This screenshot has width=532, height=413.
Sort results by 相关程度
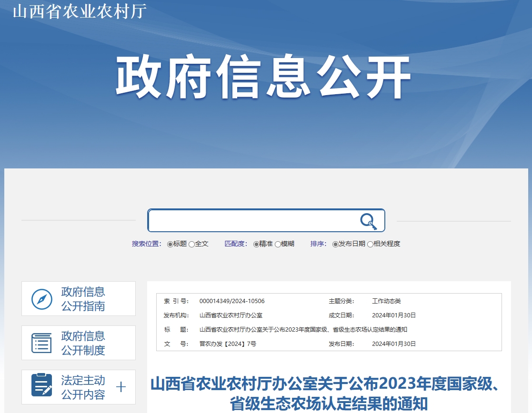click(370, 244)
